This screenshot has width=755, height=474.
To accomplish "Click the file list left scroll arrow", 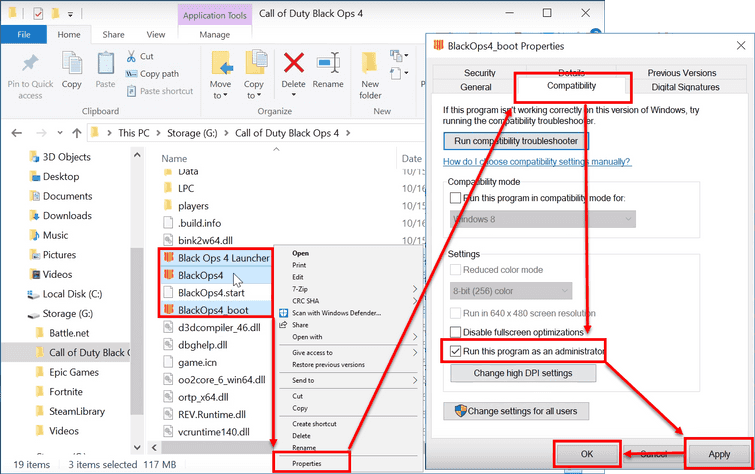I will 154,448.
